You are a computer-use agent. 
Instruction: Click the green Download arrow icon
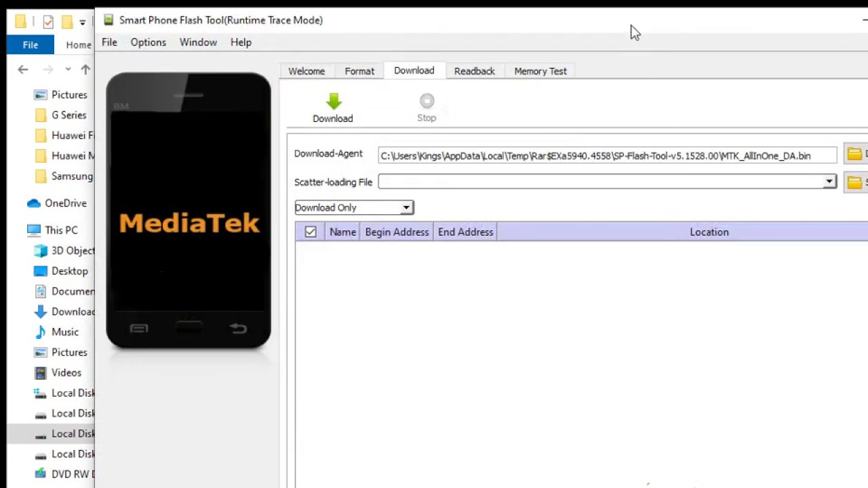click(x=333, y=102)
